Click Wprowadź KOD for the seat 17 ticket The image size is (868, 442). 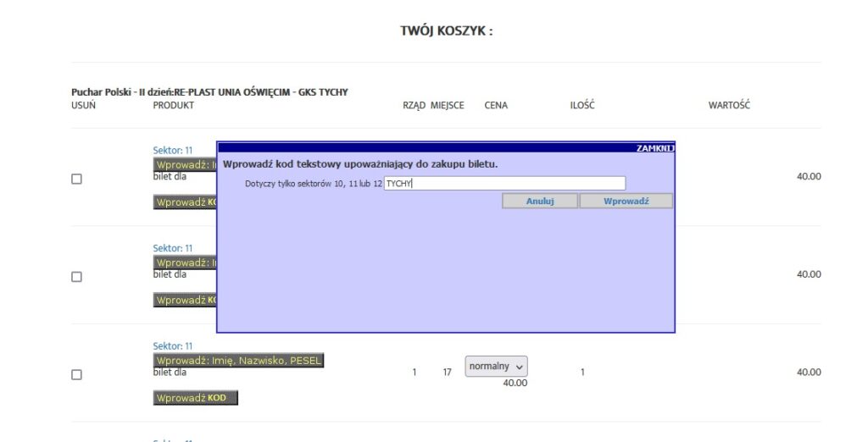196,398
